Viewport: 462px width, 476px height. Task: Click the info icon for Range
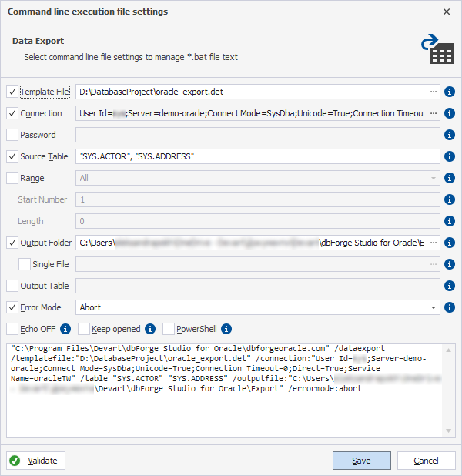coord(449,178)
